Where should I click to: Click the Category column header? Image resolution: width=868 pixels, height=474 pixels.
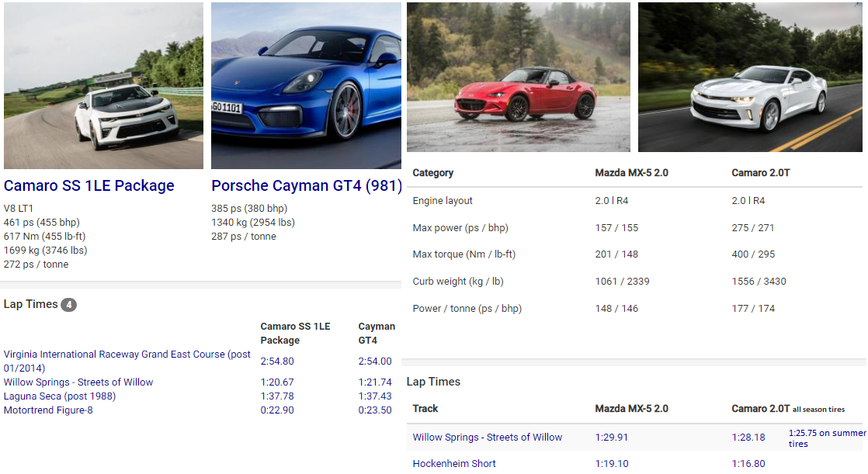point(433,172)
